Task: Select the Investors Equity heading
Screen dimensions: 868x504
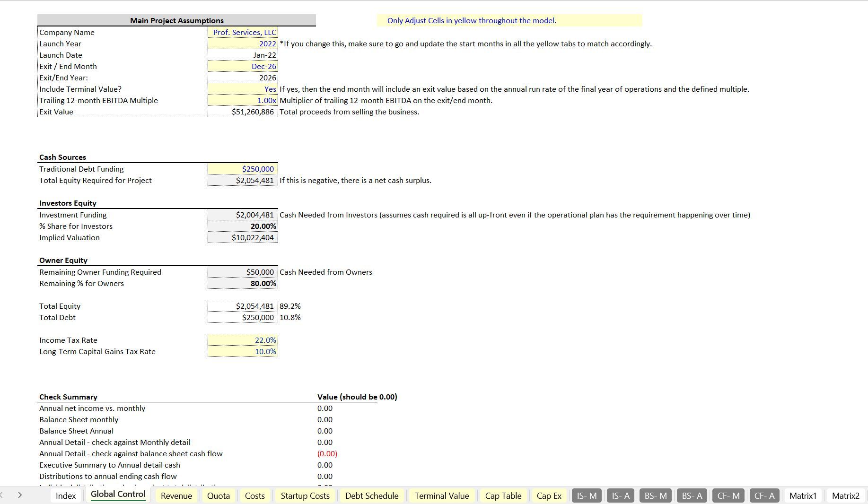Action: tap(68, 203)
